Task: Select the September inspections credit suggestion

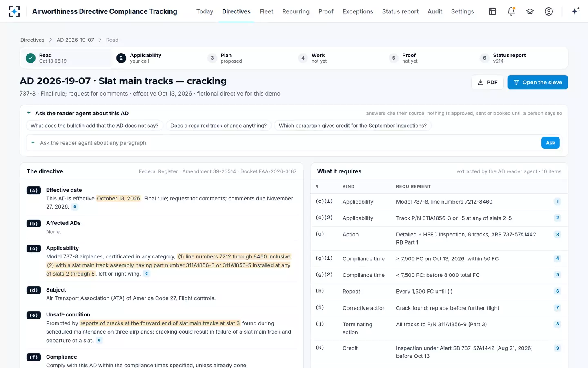Action: coord(353,126)
